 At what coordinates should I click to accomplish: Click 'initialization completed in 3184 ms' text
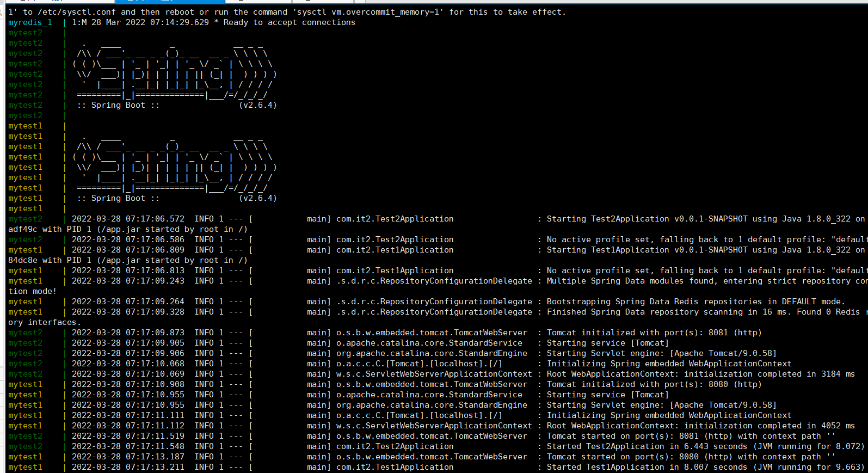tap(769, 374)
